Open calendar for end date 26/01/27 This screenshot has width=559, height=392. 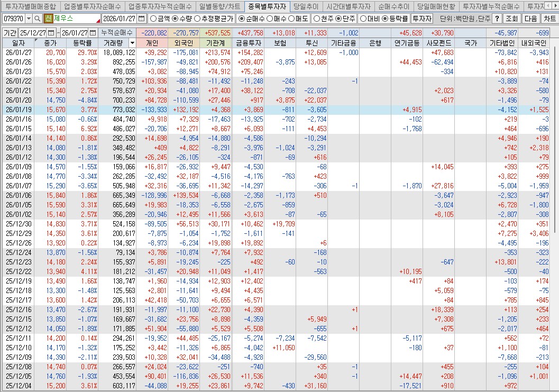click(93, 33)
